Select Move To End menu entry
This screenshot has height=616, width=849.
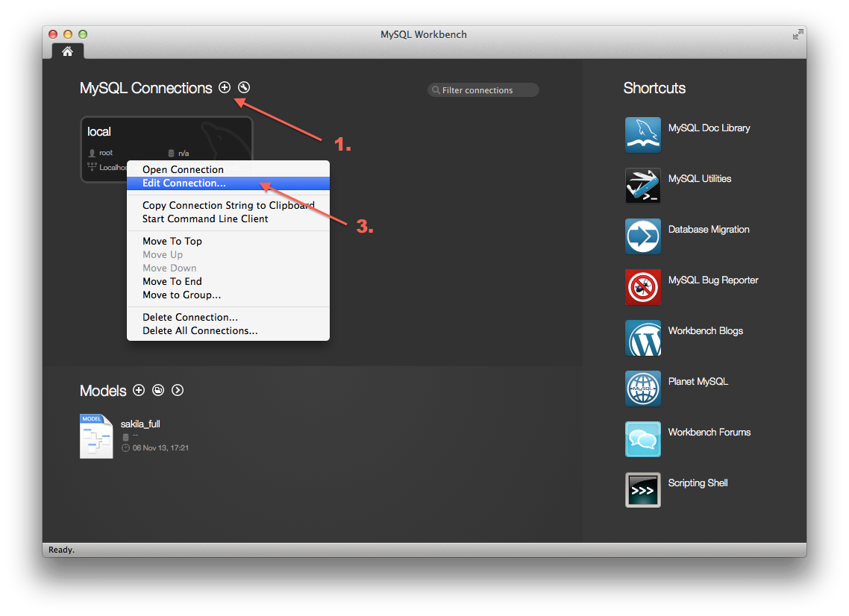(228, 281)
